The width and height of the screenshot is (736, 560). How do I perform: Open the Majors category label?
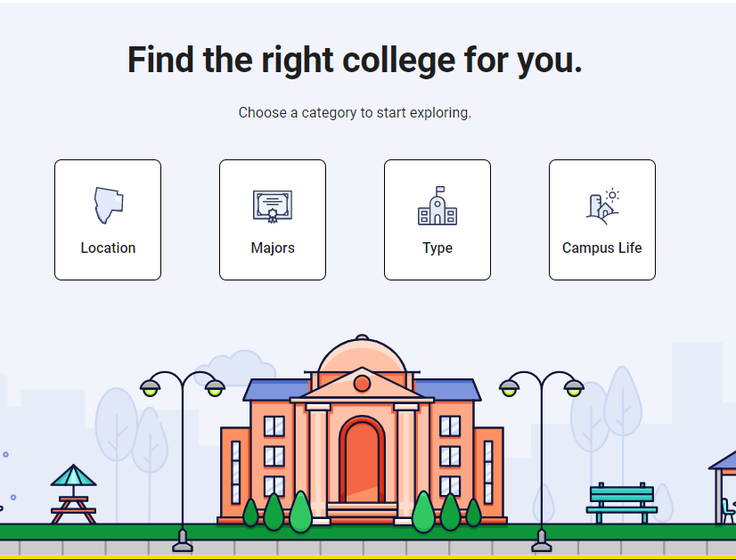pyautogui.click(x=273, y=248)
